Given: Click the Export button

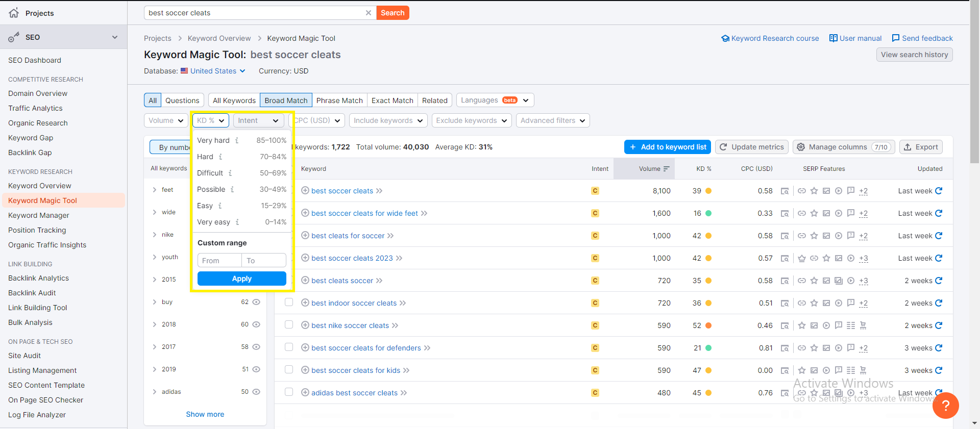Looking at the screenshot, I should coord(921,147).
